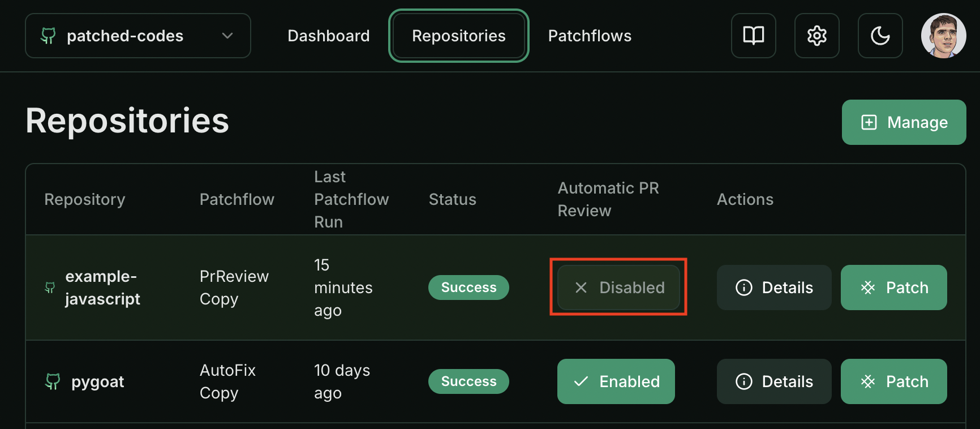The height and width of the screenshot is (429, 980).
Task: Click the GitHub icon beside pygoat
Action: [52, 381]
